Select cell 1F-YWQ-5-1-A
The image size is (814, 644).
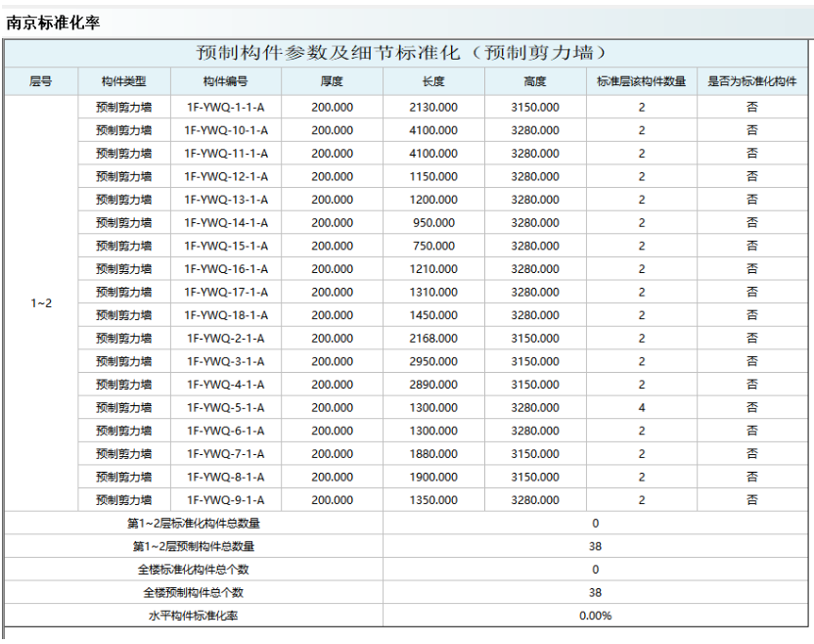coord(226,408)
